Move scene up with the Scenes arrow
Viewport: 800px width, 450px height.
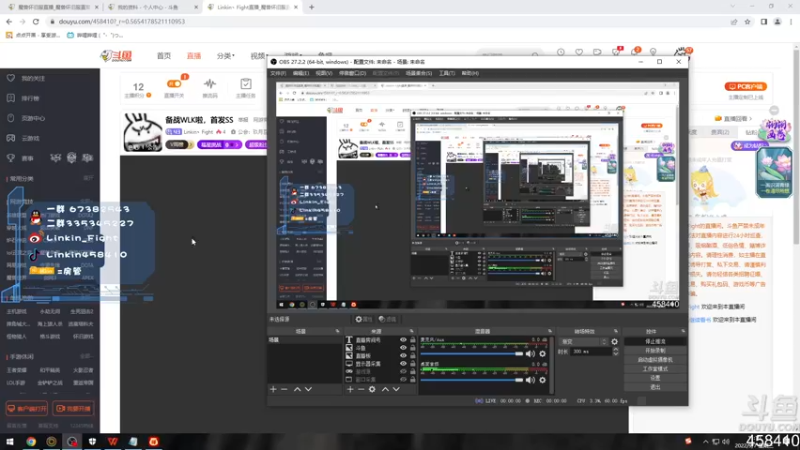click(297, 389)
